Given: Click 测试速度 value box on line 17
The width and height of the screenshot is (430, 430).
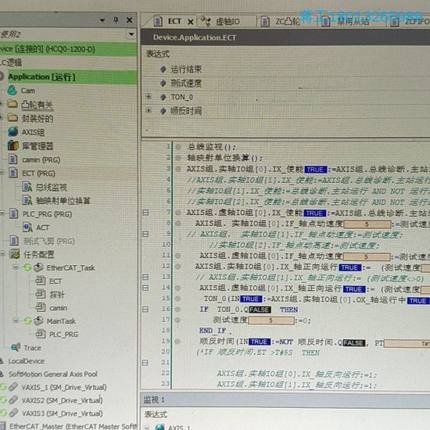Looking at the screenshot, I should (271, 320).
